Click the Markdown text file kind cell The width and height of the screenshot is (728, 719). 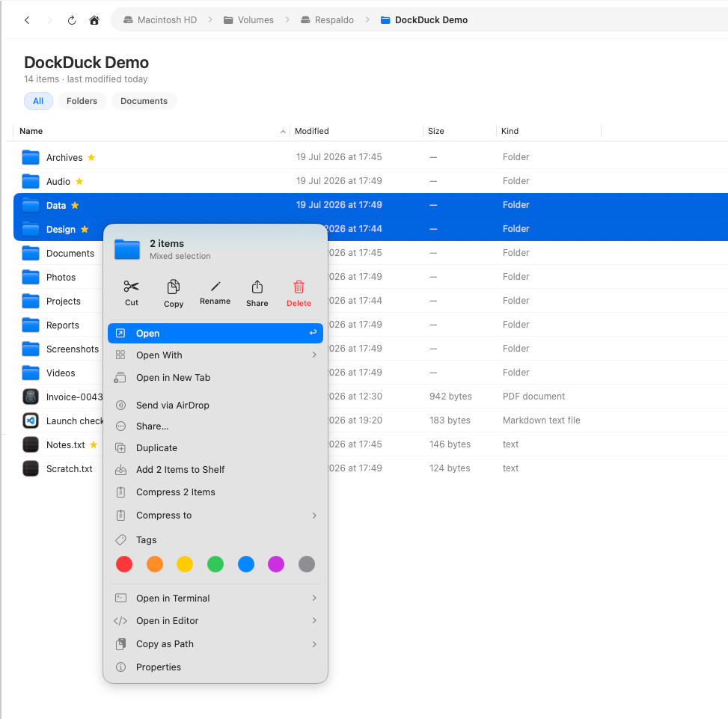click(x=542, y=420)
